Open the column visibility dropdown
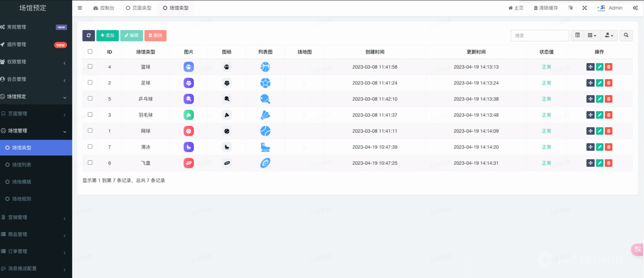This screenshot has height=278, width=644. point(592,36)
